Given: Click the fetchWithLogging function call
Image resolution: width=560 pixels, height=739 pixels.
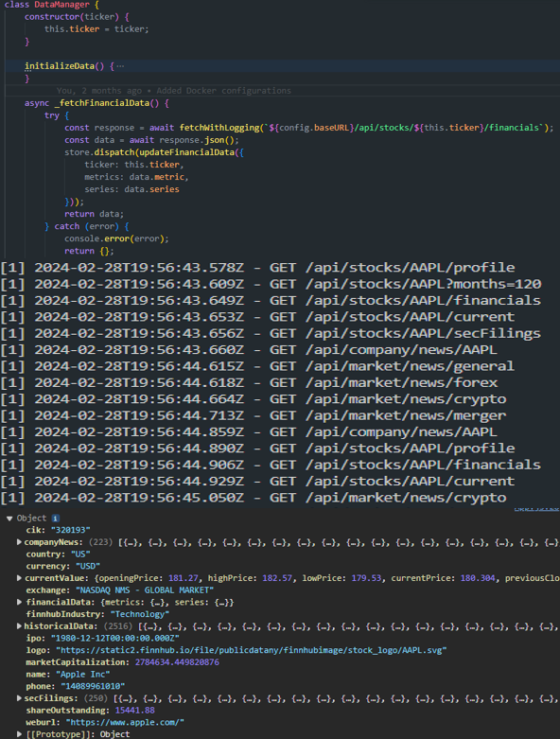Looking at the screenshot, I should pyautogui.click(x=219, y=128).
